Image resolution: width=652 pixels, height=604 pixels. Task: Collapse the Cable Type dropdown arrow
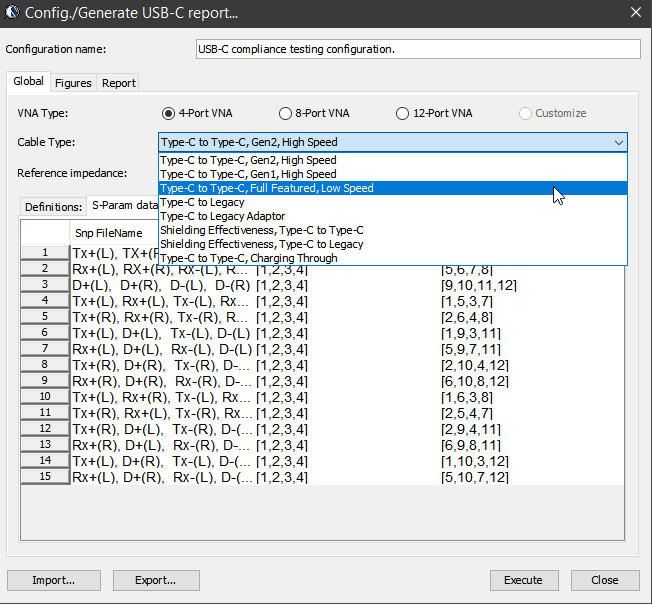[618, 143]
